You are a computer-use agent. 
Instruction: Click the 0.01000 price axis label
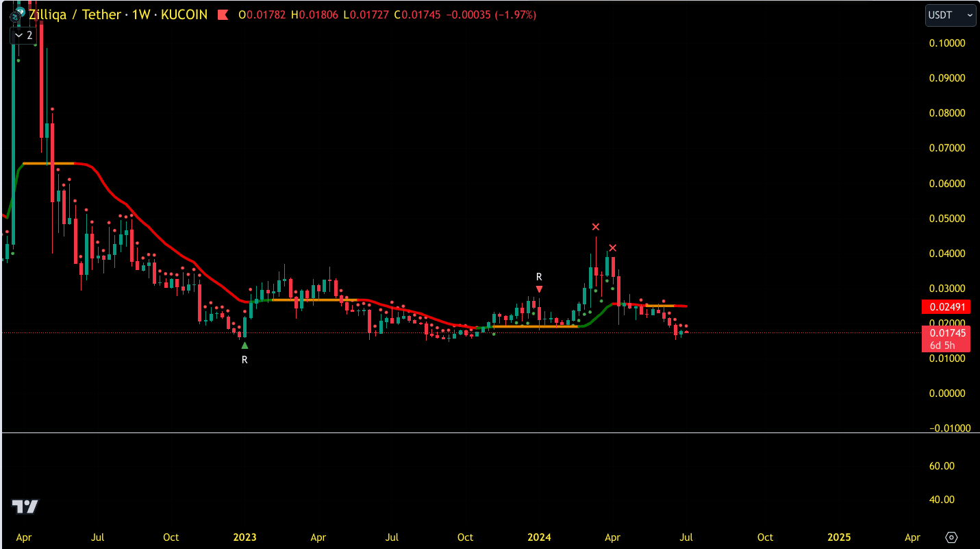(947, 358)
